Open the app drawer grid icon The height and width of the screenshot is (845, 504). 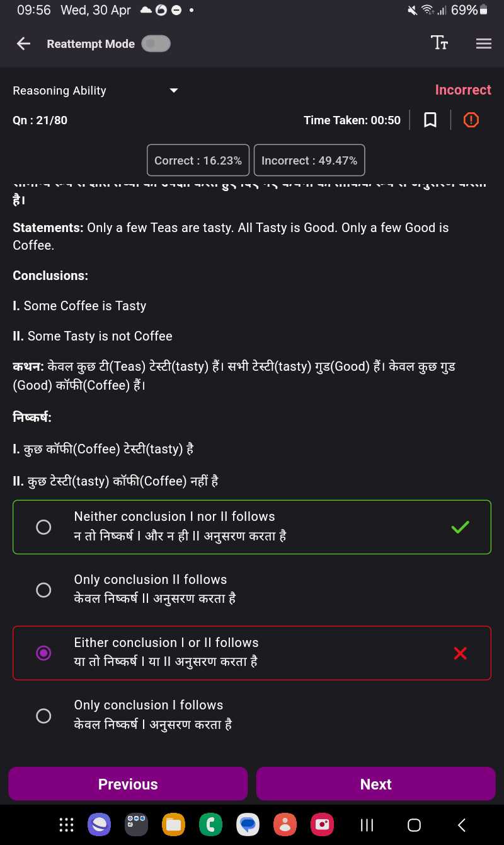click(66, 824)
